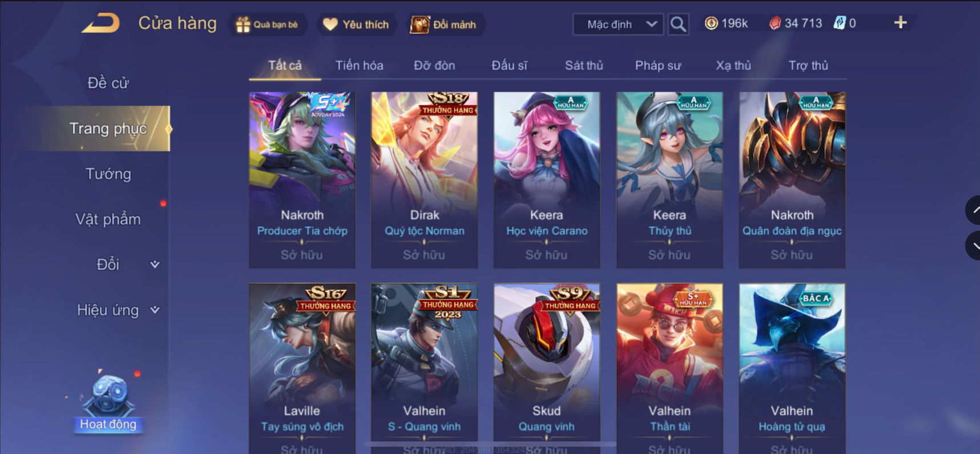Add currency with the plus icon
The height and width of the screenshot is (454, 980).
click(x=900, y=23)
